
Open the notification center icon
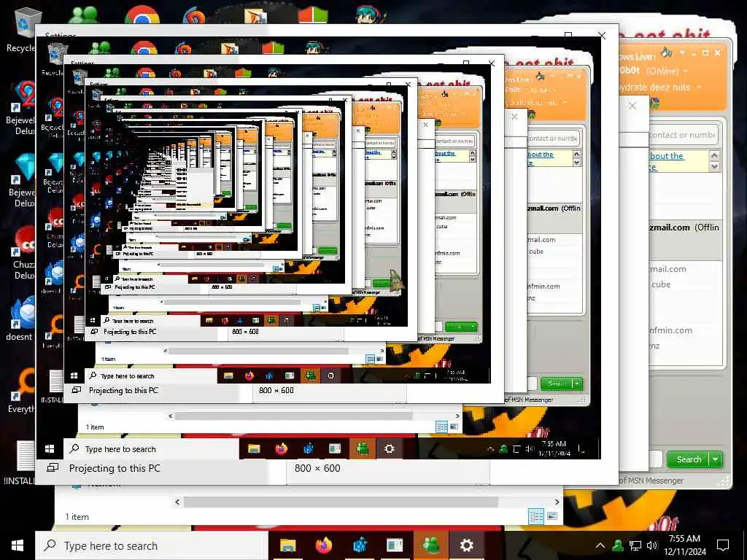[723, 545]
